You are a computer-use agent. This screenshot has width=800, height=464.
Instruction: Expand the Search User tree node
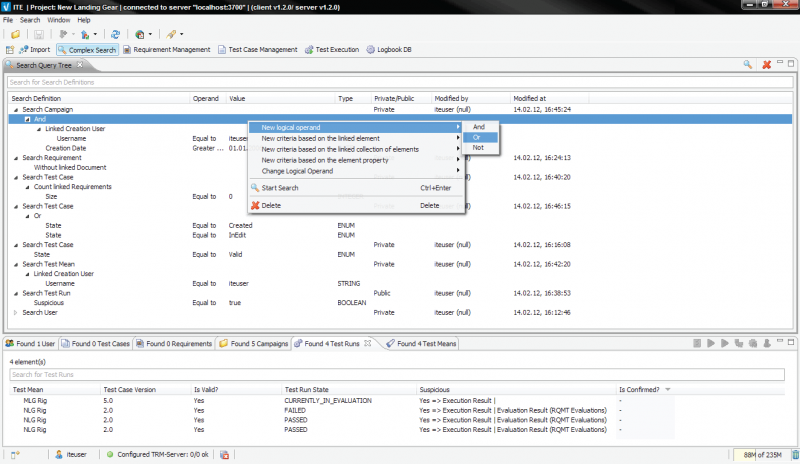[x=15, y=313]
